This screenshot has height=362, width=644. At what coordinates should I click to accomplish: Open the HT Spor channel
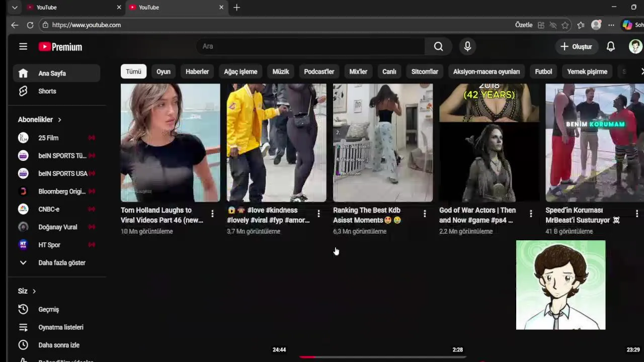[56, 245]
